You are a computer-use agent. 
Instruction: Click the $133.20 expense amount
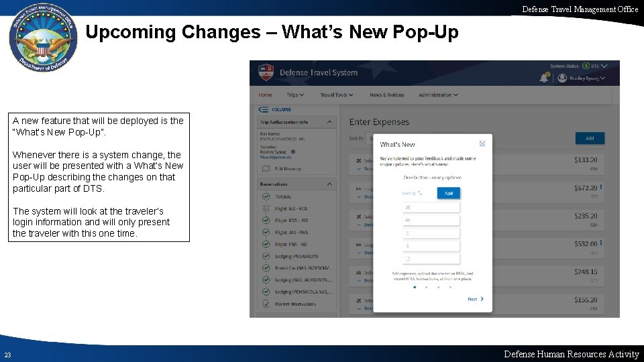(x=586, y=160)
